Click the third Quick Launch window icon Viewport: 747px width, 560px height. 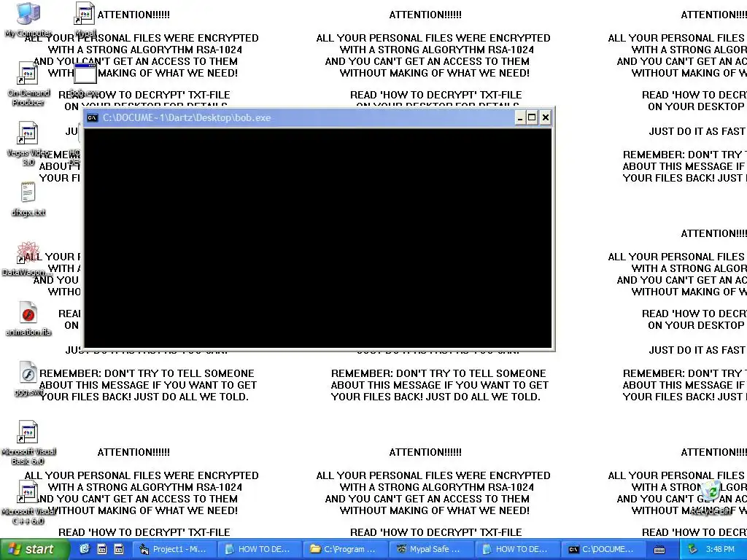[x=119, y=549]
